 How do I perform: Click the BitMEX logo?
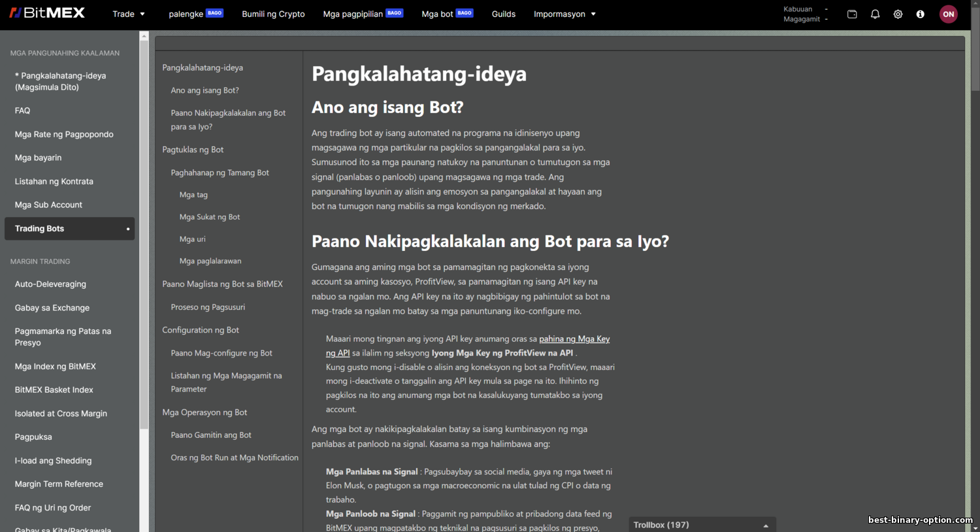(x=47, y=12)
